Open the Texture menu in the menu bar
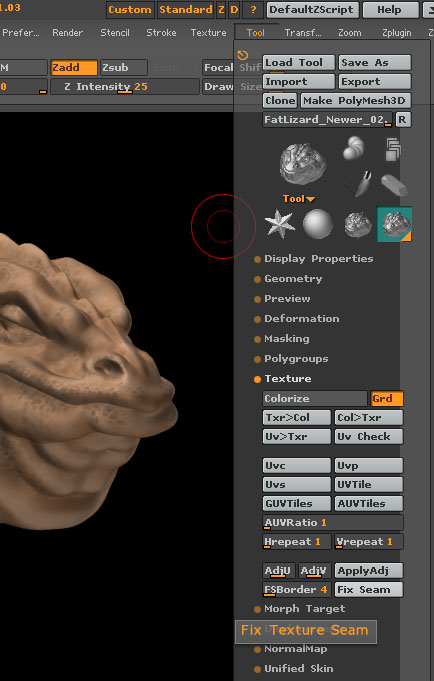434x681 pixels. [209, 33]
